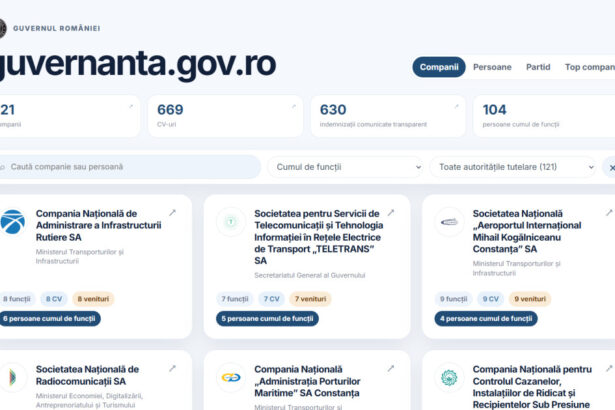Open external link arrow on CNAIR card
This screenshot has width=615, height=410.
click(x=172, y=213)
